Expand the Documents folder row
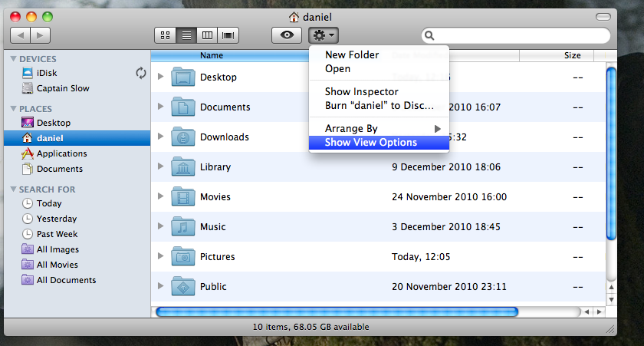644x346 pixels. coord(160,107)
